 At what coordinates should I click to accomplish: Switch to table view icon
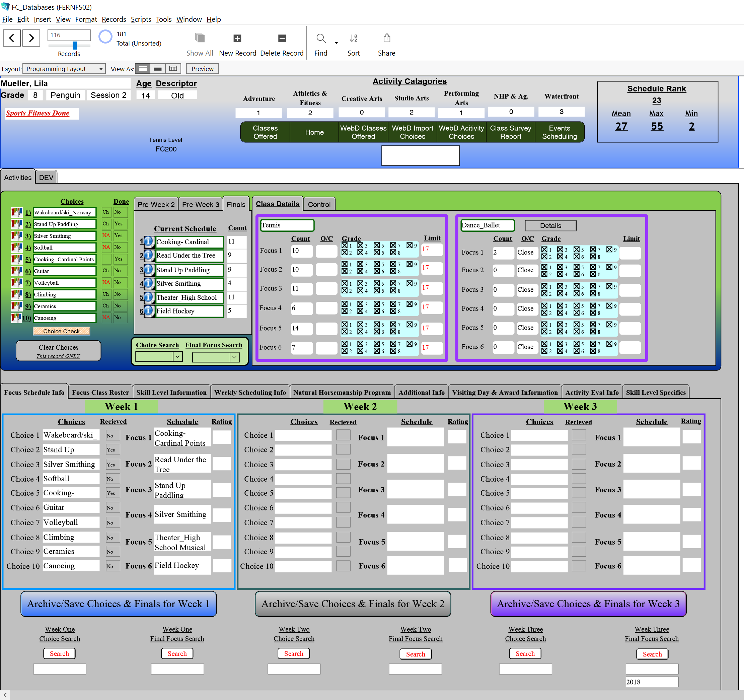[x=173, y=69]
